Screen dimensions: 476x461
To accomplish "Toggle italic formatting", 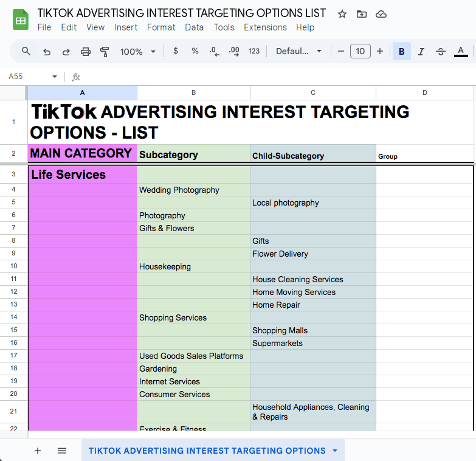I will click(421, 52).
